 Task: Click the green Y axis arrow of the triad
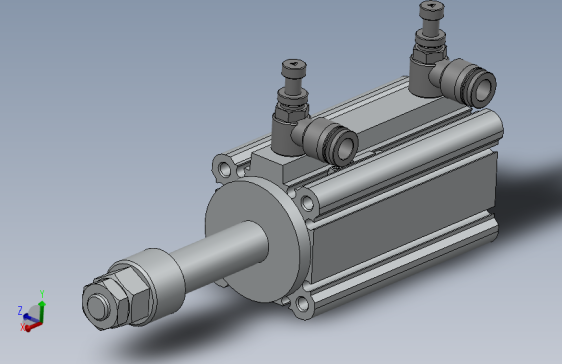(42, 311)
